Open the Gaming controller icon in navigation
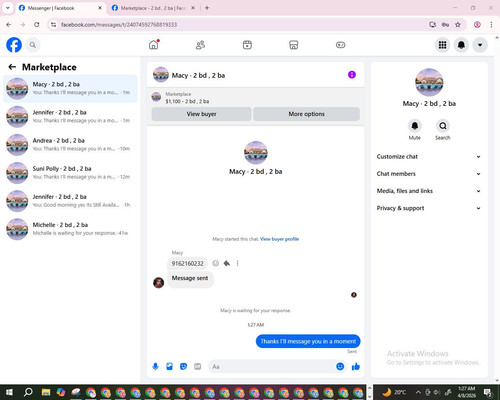This screenshot has width=500, height=400. 340,45
